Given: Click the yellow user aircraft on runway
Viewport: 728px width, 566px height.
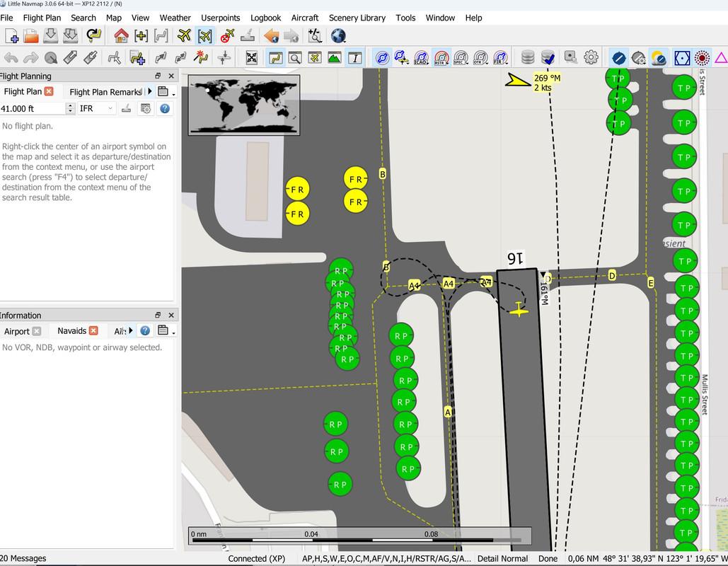Looking at the screenshot, I should point(519,309).
